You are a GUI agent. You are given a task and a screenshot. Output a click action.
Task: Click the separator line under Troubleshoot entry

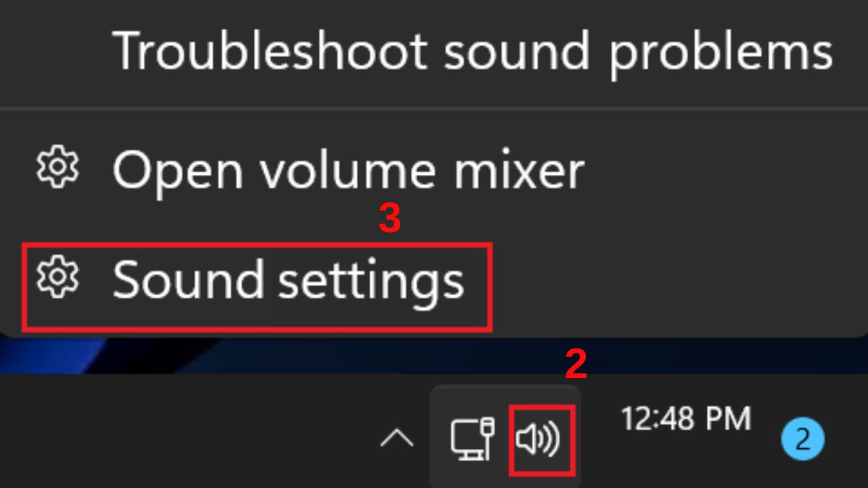(434, 108)
